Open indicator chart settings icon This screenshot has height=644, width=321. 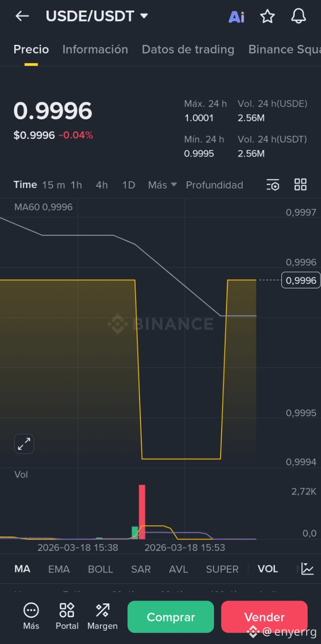click(x=308, y=569)
